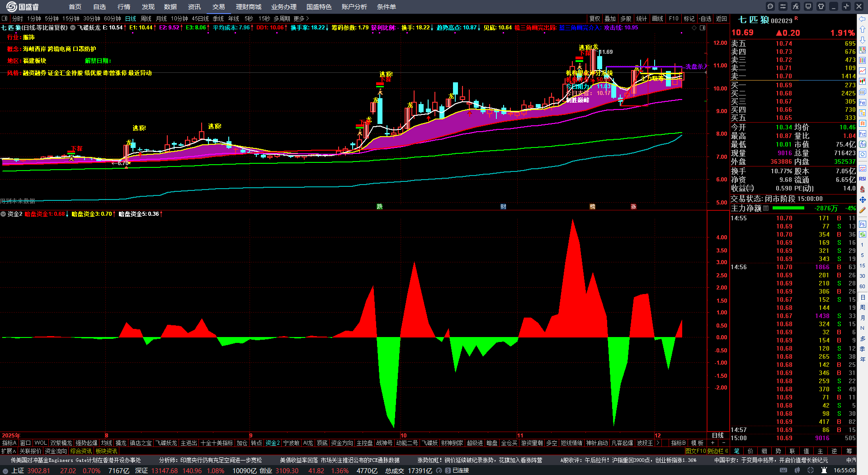Click the keyboard icon in status bar
Image resolution: width=868 pixels, height=475 pixels.
[x=783, y=470]
